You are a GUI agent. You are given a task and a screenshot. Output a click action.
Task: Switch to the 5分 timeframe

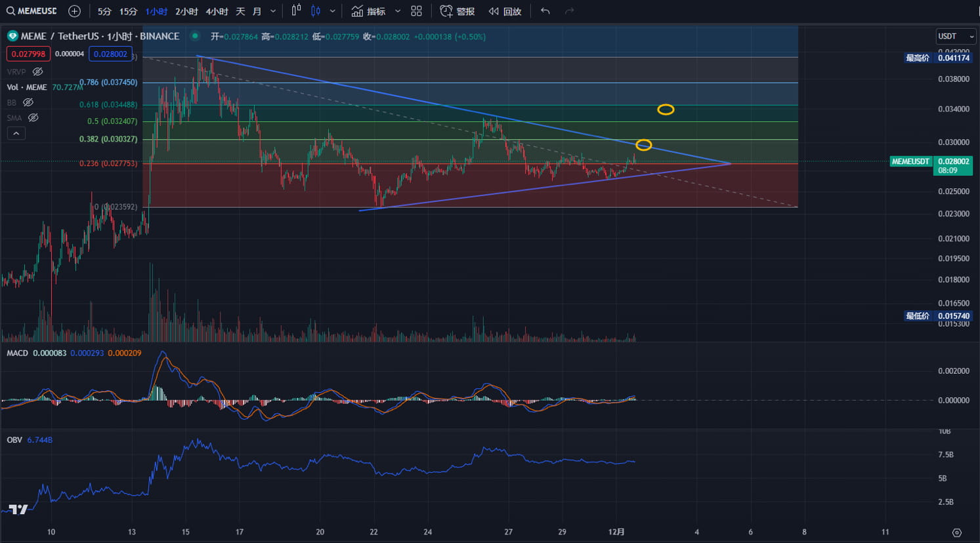(x=104, y=11)
